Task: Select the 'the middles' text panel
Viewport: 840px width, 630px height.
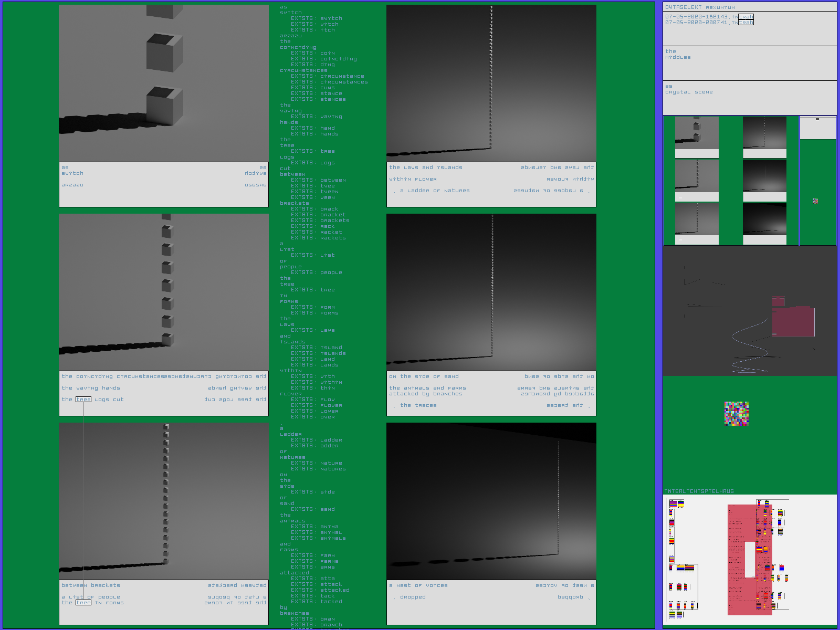Action: (x=749, y=63)
